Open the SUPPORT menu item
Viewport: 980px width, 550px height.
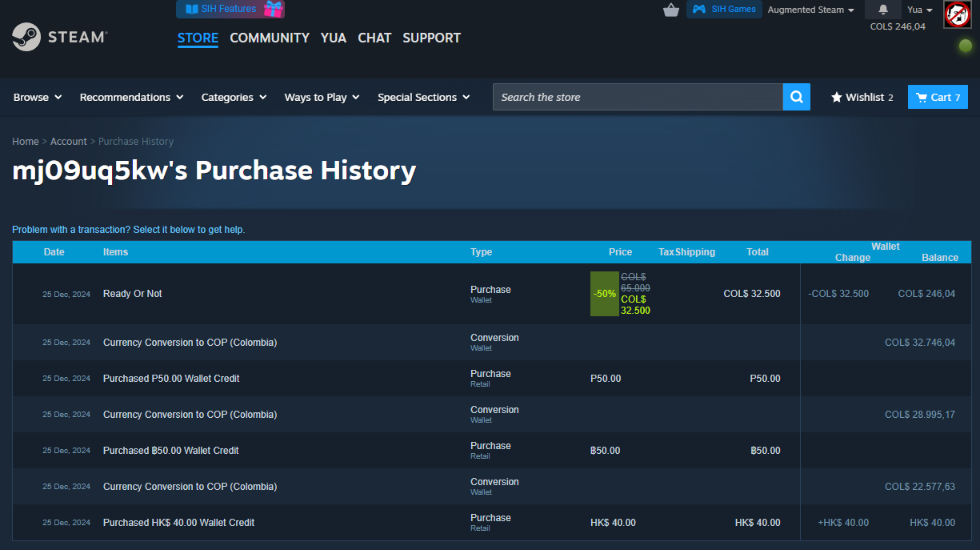click(432, 38)
